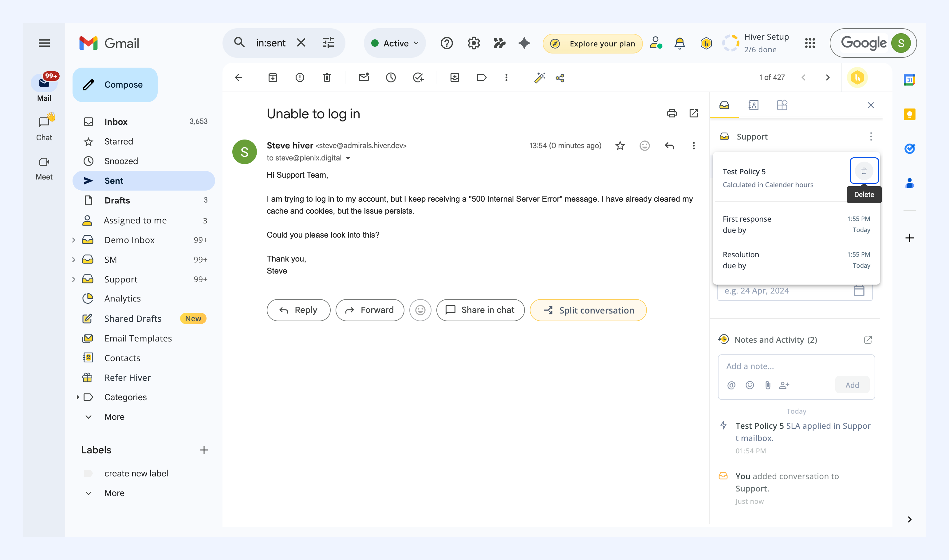Screen dimensions: 949x560
Task: Open the Inbox folder
Action: coord(144,121)
